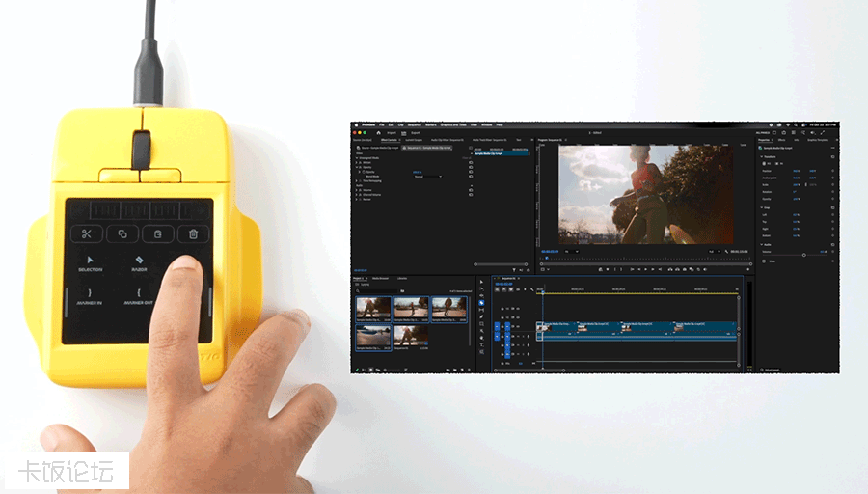Select the Pen tool
This screenshot has width=868, height=494.
point(481,316)
